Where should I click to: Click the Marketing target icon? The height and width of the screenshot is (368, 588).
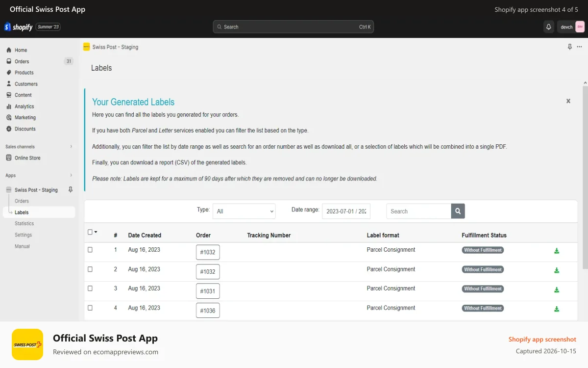[9, 118]
